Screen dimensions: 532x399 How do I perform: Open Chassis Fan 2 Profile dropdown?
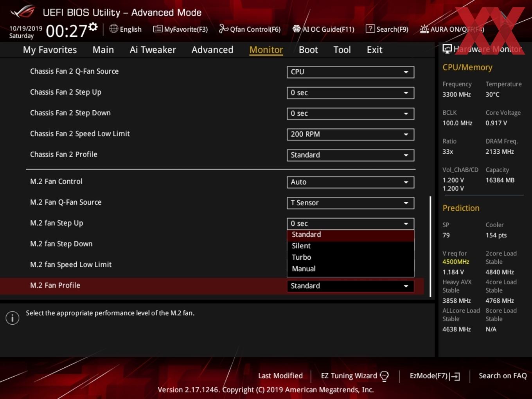pyautogui.click(x=350, y=155)
